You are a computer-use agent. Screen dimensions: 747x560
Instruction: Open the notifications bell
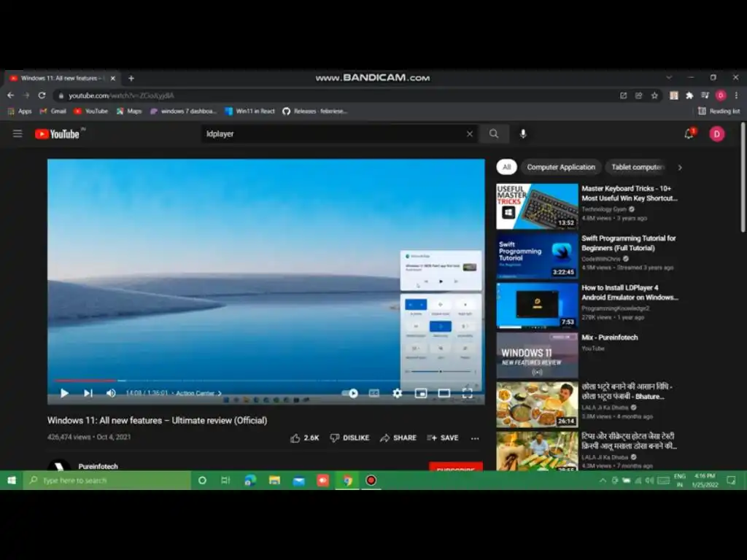pyautogui.click(x=689, y=134)
